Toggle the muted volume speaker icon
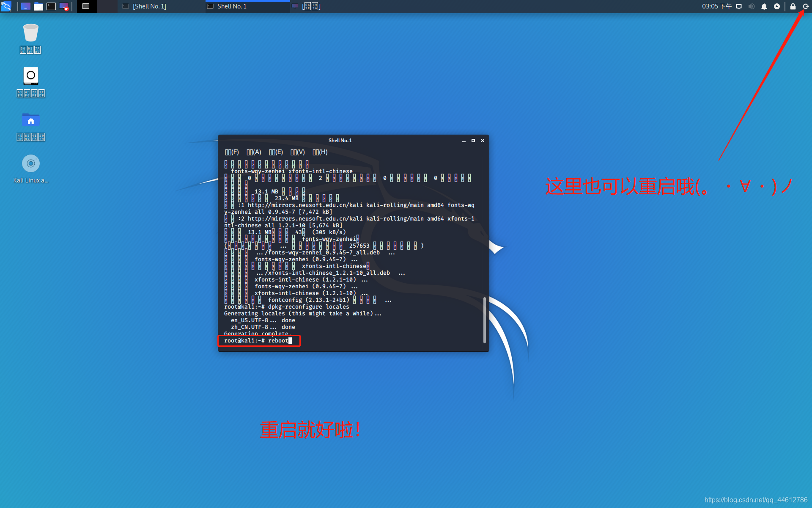Screen dimensions: 812x508 [x=752, y=6]
